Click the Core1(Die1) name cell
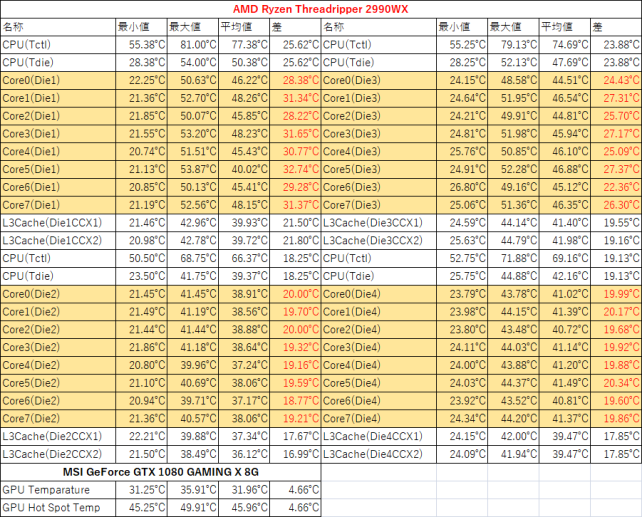 pos(58,98)
